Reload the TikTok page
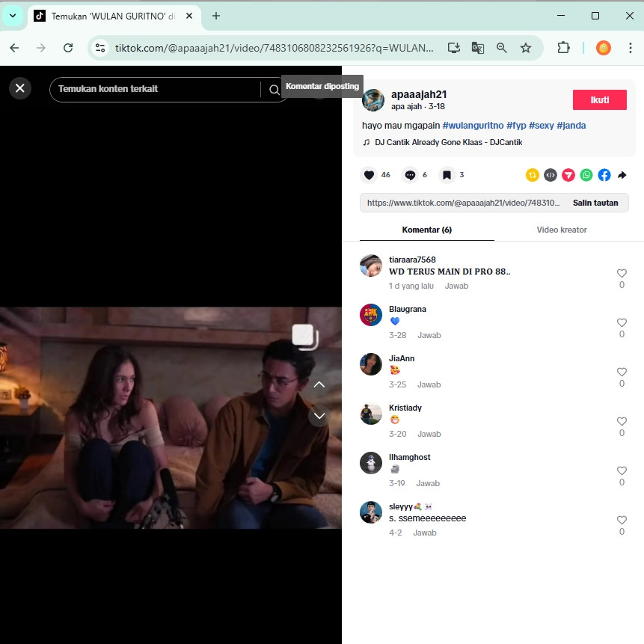The height and width of the screenshot is (644, 644). tap(68, 48)
